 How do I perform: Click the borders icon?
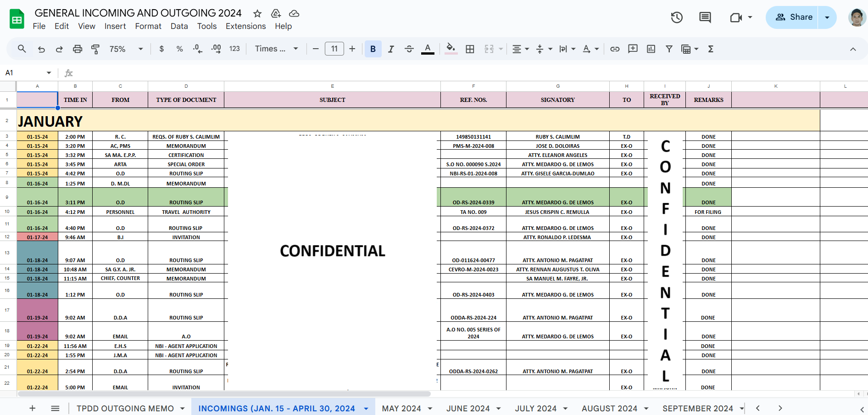(470, 49)
